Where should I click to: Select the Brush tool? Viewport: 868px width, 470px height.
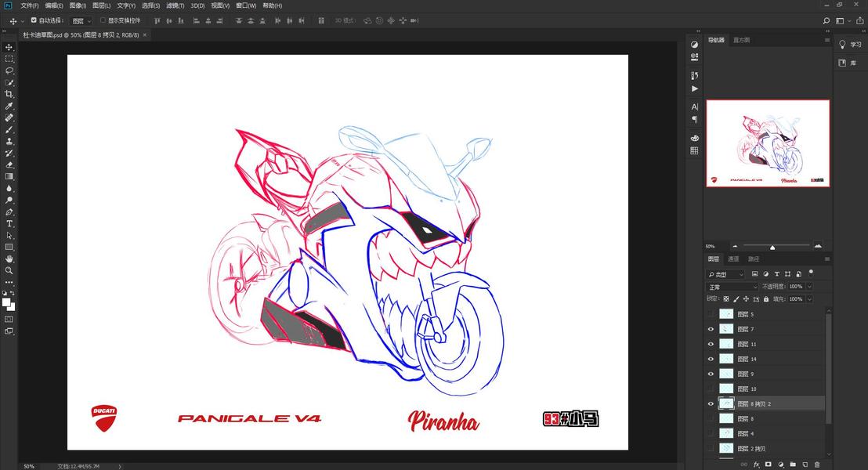[x=9, y=129]
